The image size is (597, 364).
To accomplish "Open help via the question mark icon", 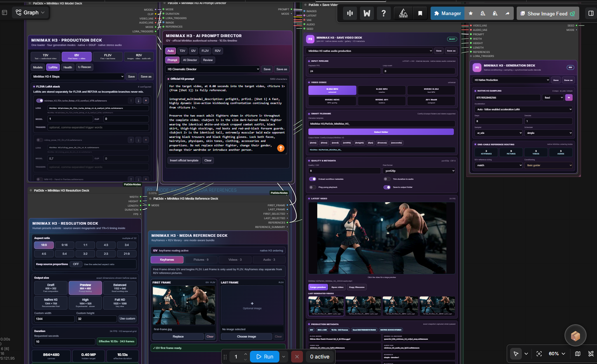I will tap(383, 14).
